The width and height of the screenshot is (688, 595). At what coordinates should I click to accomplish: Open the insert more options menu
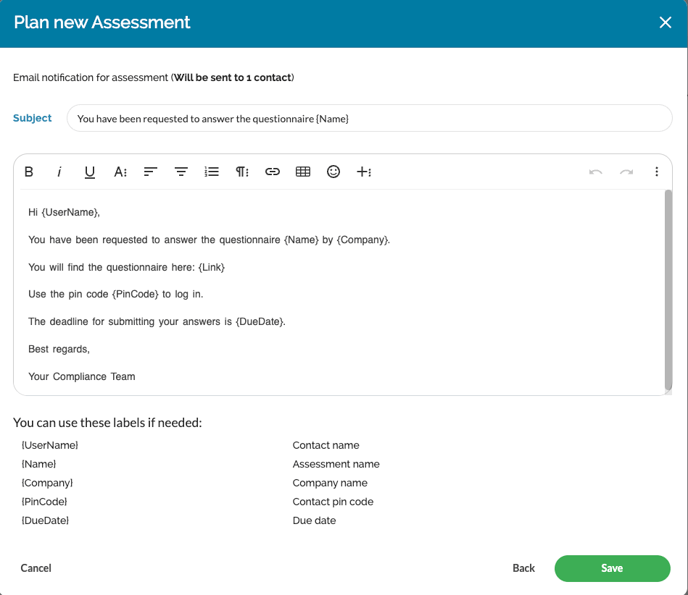click(364, 172)
